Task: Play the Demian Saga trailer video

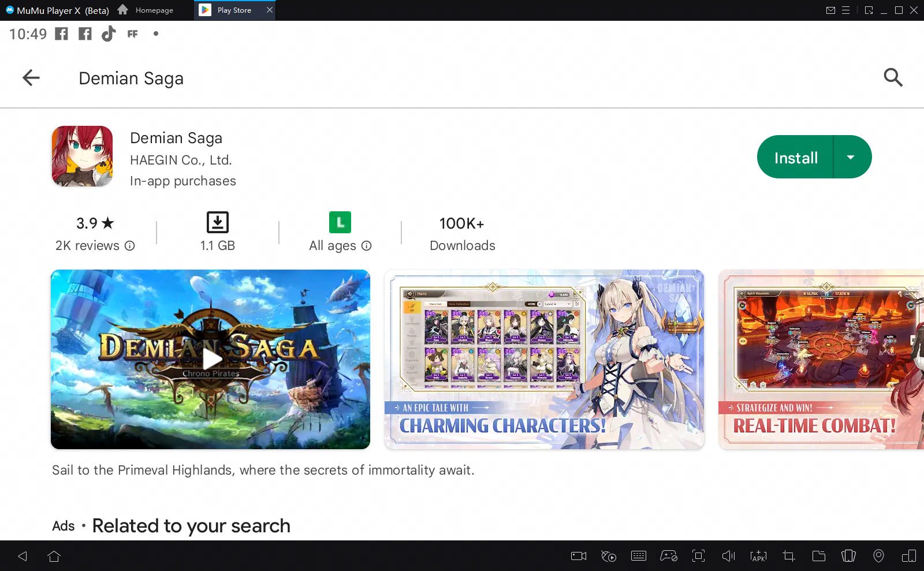Action: point(211,359)
